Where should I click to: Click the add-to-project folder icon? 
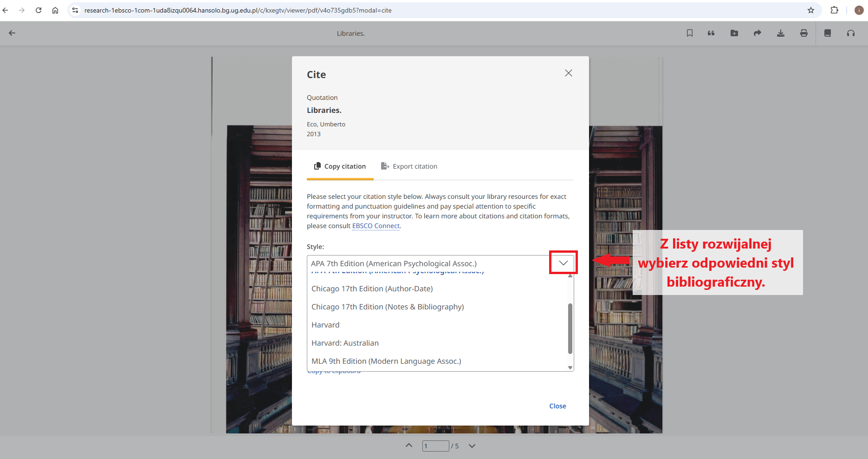click(x=734, y=33)
